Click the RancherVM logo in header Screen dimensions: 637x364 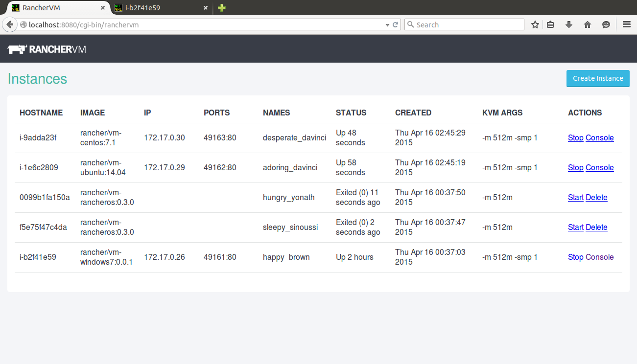[47, 49]
